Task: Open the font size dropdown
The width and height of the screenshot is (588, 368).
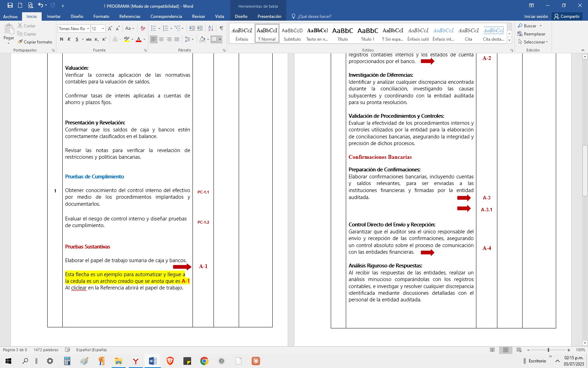Action: 103,29
